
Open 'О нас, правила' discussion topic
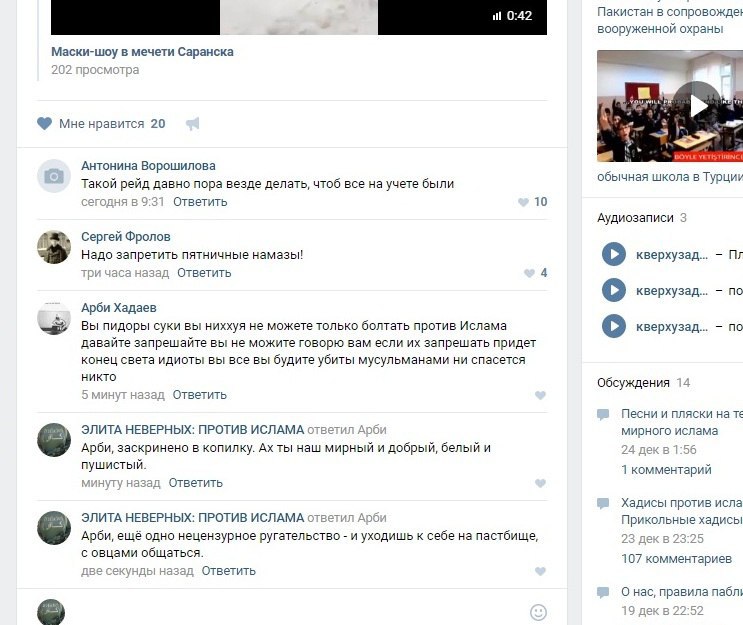(x=682, y=592)
